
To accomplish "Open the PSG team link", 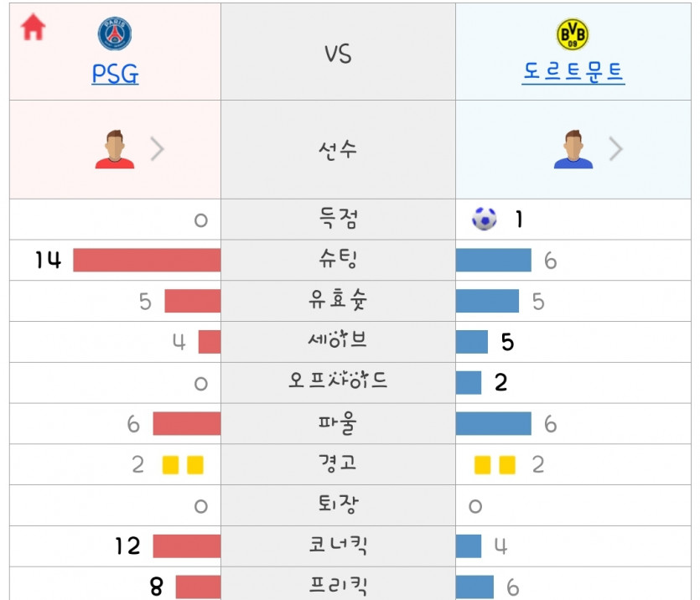I will click(115, 74).
